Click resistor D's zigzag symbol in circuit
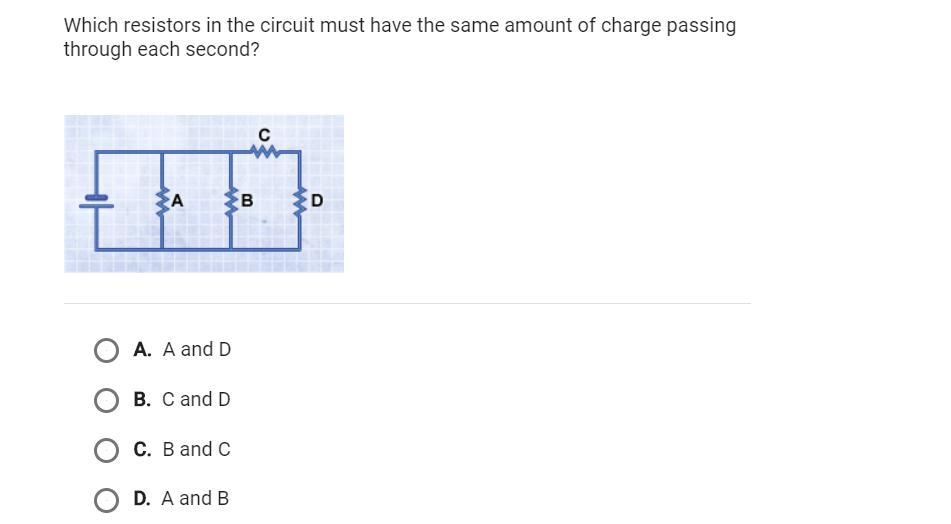Image resolution: width=951 pixels, height=524 pixels. [x=299, y=201]
